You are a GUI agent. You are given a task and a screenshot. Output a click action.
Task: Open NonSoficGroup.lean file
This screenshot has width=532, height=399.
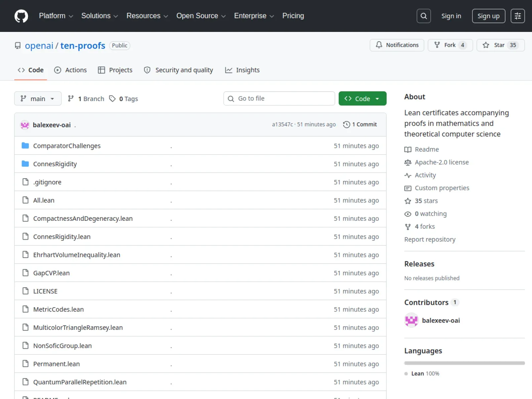click(x=63, y=346)
